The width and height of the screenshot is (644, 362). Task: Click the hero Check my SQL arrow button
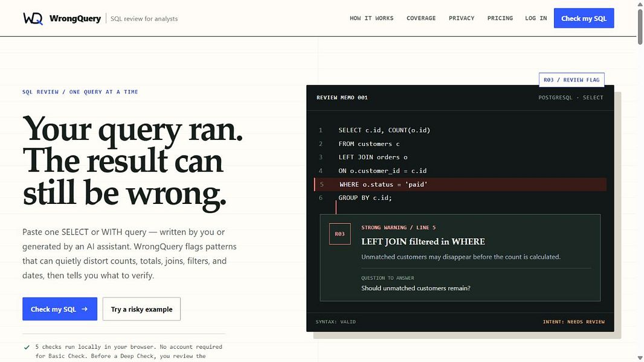[60, 309]
